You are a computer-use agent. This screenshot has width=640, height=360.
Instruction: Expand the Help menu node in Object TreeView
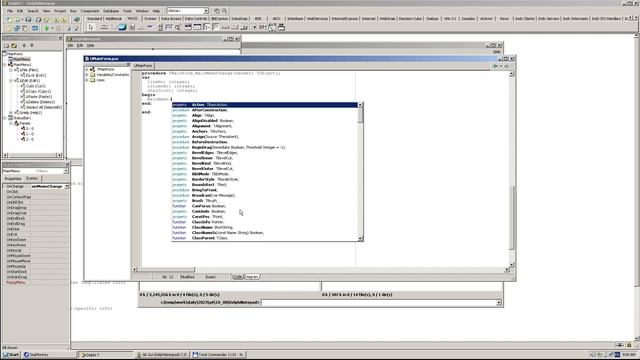[x=11, y=113]
